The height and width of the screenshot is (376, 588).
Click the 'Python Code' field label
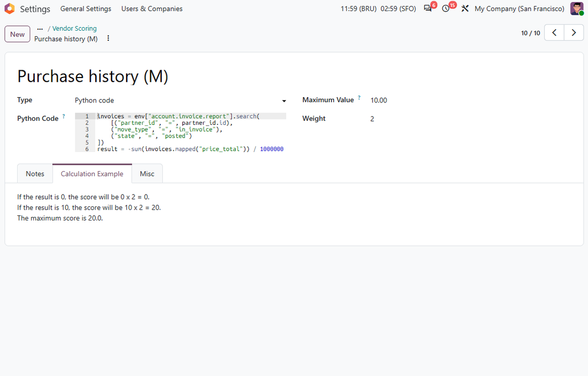(38, 119)
